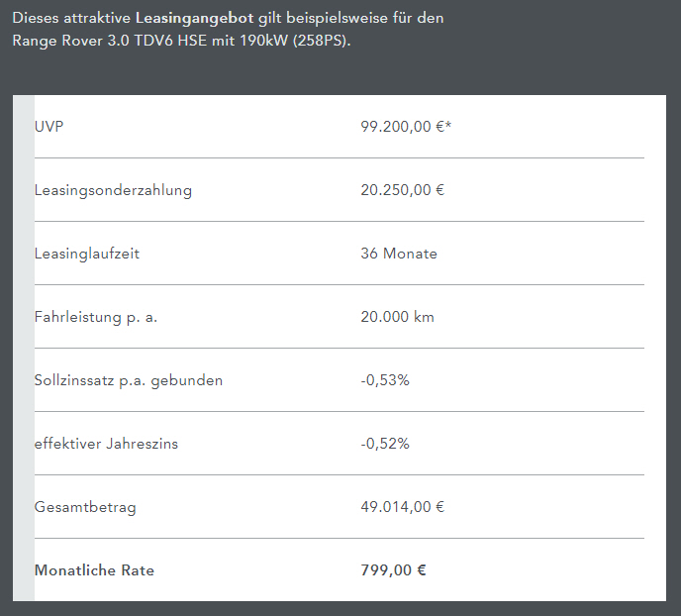Click the bold 799,00 € monthly rate
This screenshot has width=681, height=616.
tap(393, 570)
